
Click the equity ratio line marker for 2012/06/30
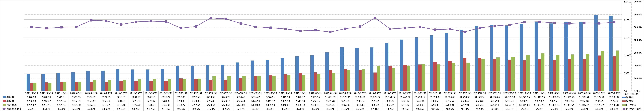91,20
